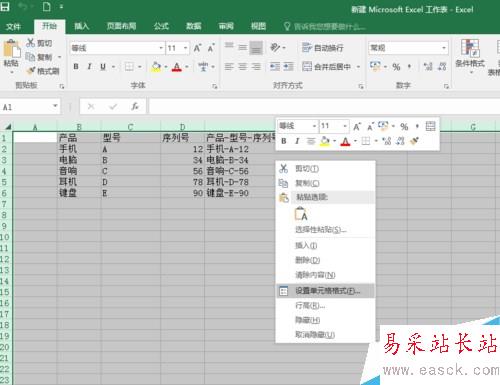The image size is (500, 385).
Task: Click the Percent Style icon in ribbon
Action: pyautogui.click(x=396, y=67)
